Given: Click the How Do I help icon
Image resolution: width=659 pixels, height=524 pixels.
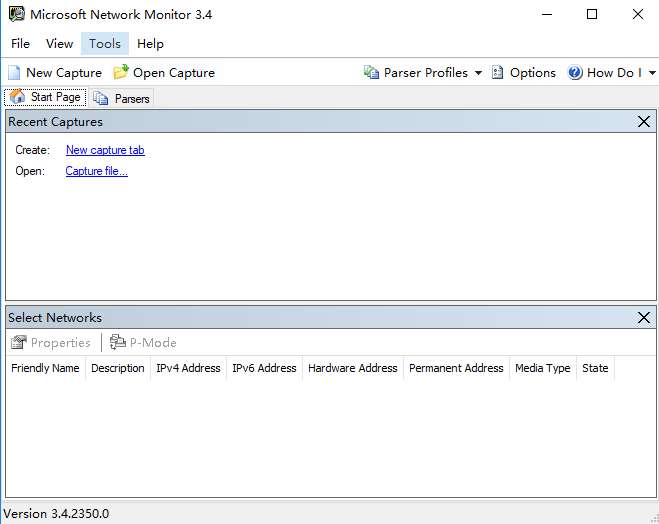Looking at the screenshot, I should [x=575, y=73].
